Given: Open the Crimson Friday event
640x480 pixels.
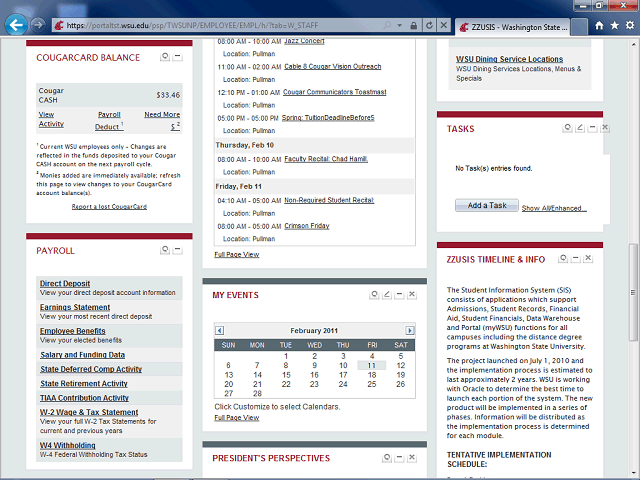Looking at the screenshot, I should coord(307,226).
